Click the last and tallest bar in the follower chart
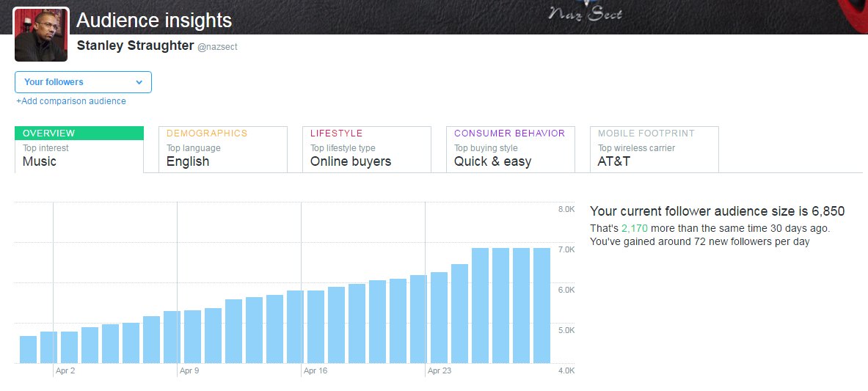The height and width of the screenshot is (391, 868). pos(542,306)
